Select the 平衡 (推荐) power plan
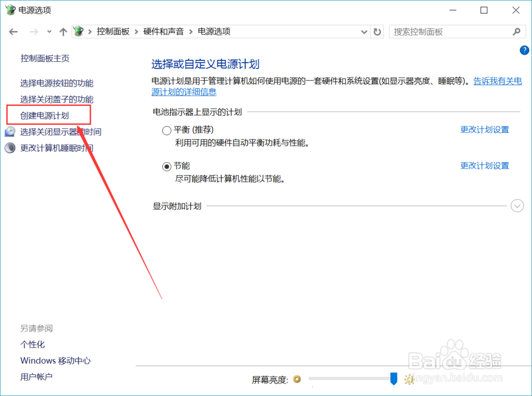This screenshot has height=396, width=532. click(167, 130)
